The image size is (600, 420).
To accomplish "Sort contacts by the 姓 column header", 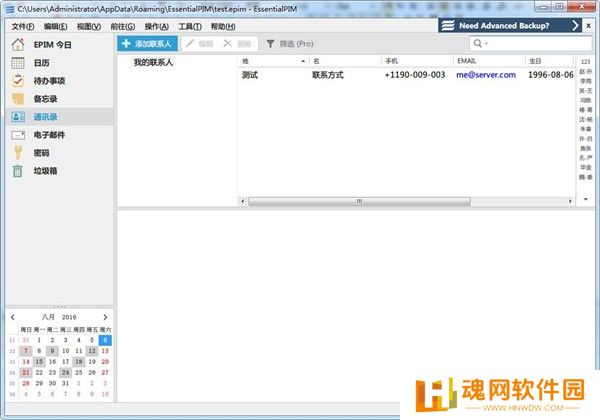I will point(274,61).
